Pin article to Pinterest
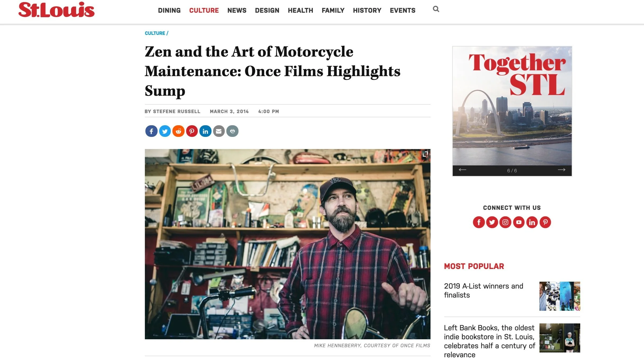The image size is (644, 362). tap(192, 131)
